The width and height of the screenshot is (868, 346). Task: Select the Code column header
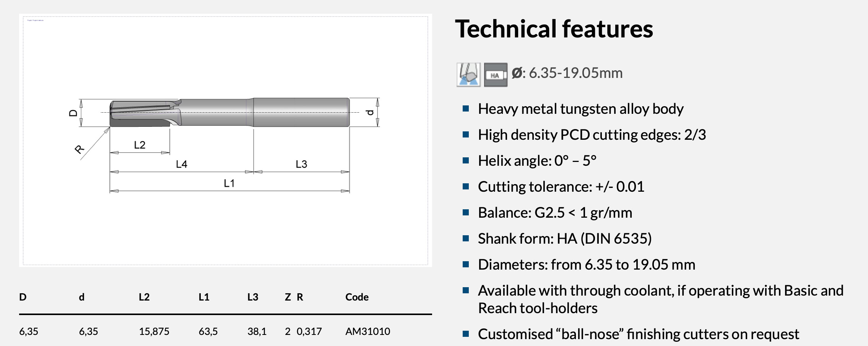click(357, 297)
